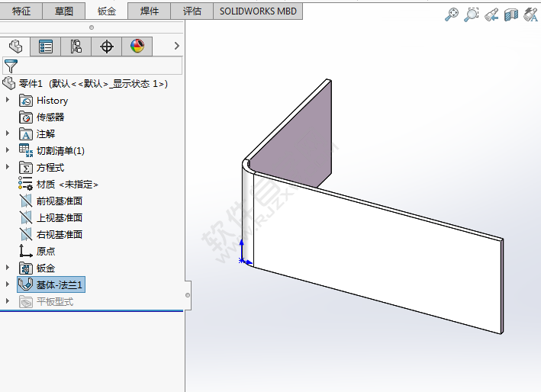This screenshot has width=541, height=392.
Task: Click the 平板型式 flat pattern icon
Action: (26, 302)
